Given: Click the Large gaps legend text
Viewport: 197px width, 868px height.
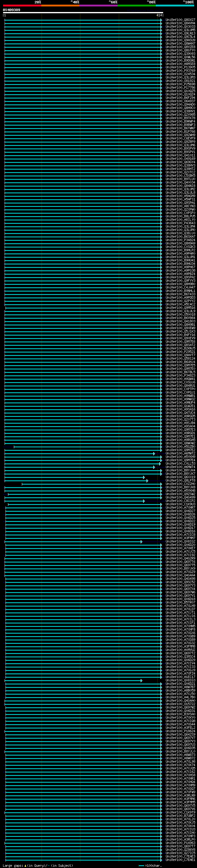Looking at the screenshot, I should pyautogui.click(x=13, y=866).
